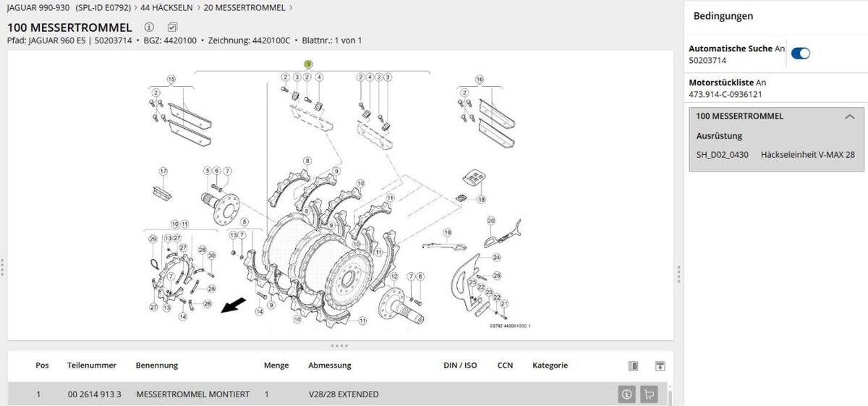Click the Menge column header

tap(276, 365)
